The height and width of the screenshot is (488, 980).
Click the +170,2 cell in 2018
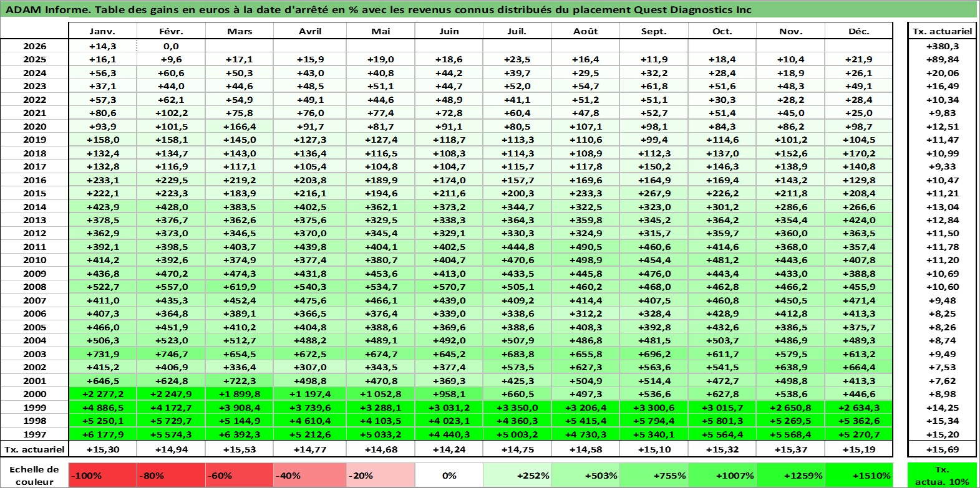tap(859, 153)
